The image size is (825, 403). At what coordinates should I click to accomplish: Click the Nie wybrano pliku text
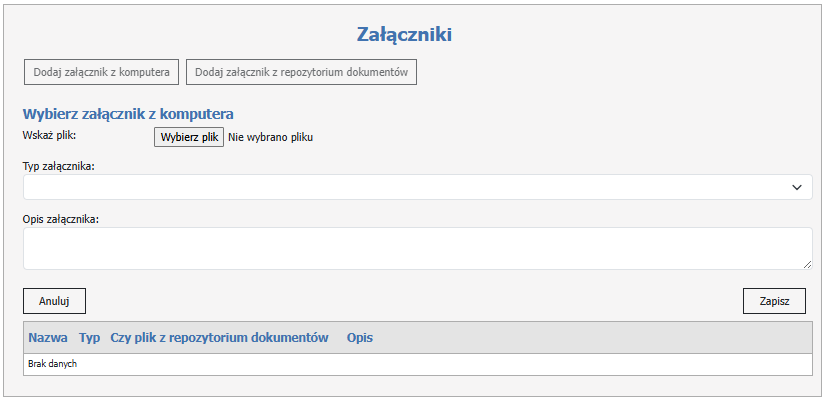pos(271,138)
